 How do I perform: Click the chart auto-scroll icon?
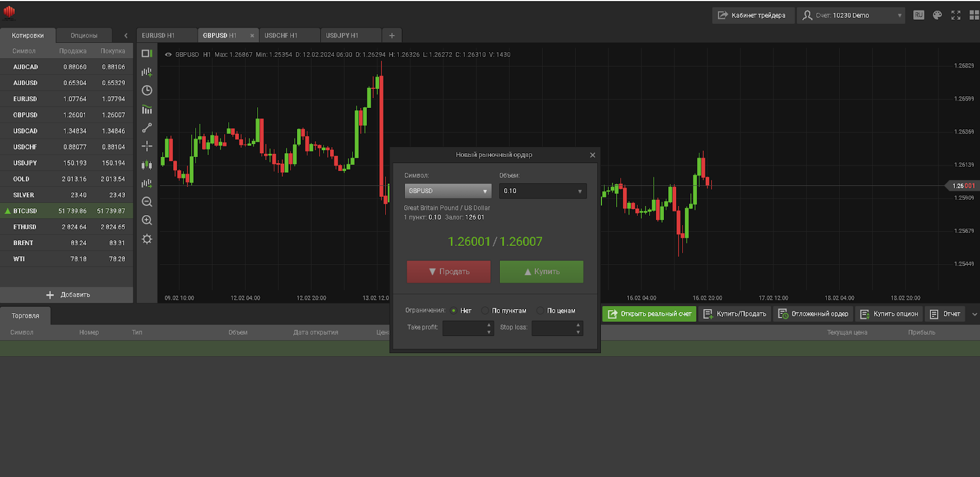[147, 183]
